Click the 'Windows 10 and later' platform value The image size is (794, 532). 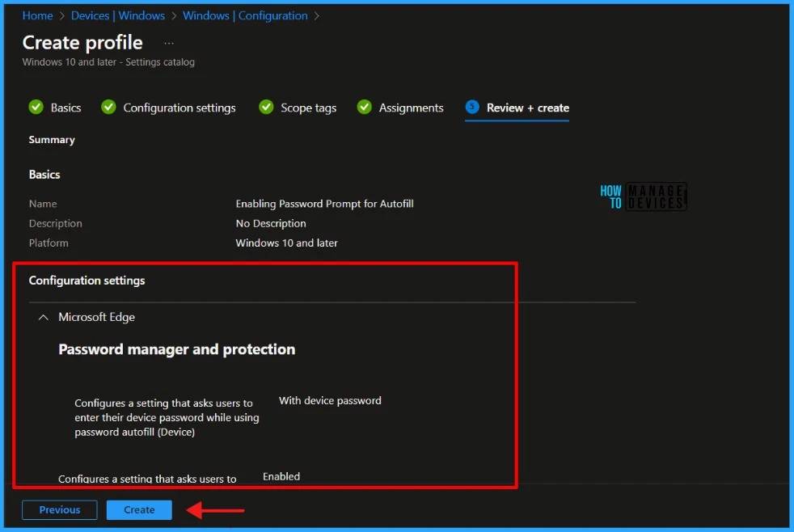286,243
